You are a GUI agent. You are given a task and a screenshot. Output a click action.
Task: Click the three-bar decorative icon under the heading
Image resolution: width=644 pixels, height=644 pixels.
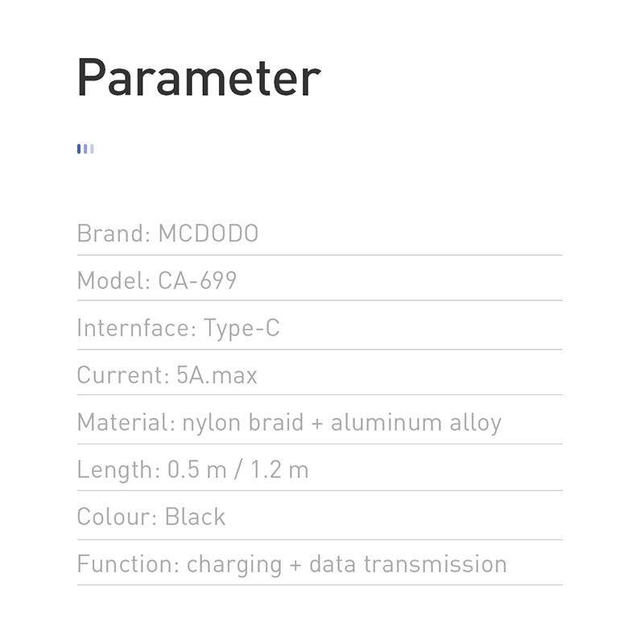85,149
